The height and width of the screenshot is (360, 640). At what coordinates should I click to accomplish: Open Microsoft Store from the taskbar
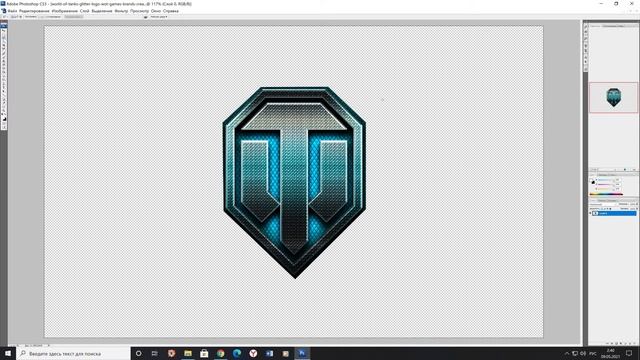pos(204,353)
